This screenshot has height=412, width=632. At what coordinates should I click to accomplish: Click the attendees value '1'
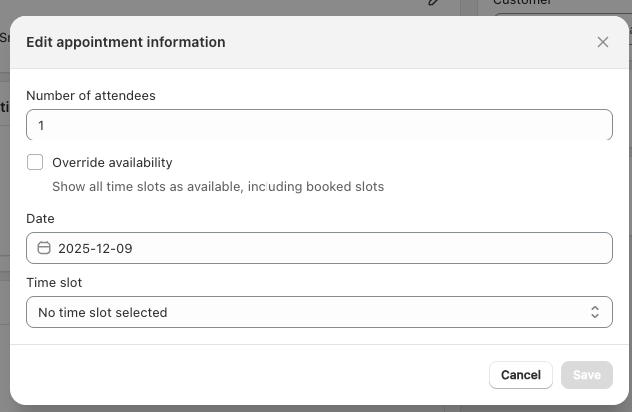point(42,126)
